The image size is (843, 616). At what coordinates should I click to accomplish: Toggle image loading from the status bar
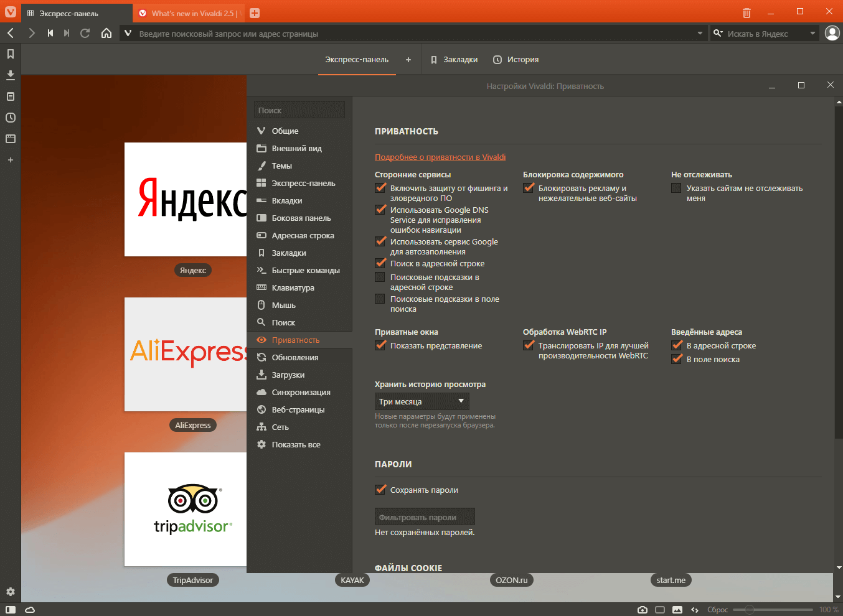click(677, 610)
